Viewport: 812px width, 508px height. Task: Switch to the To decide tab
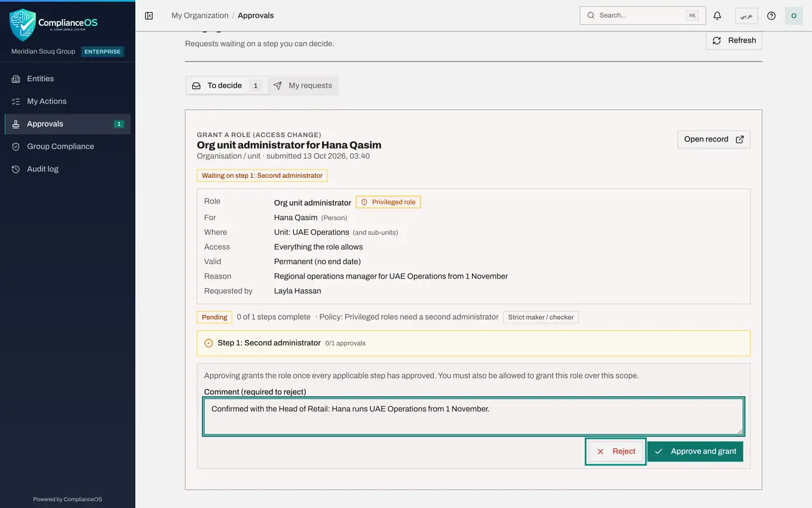(x=226, y=86)
